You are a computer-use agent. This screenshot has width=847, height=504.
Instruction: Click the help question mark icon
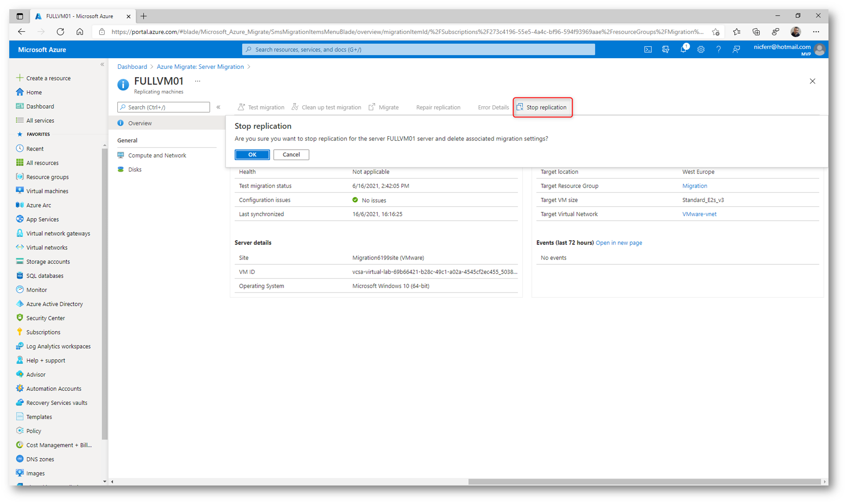[x=718, y=49]
